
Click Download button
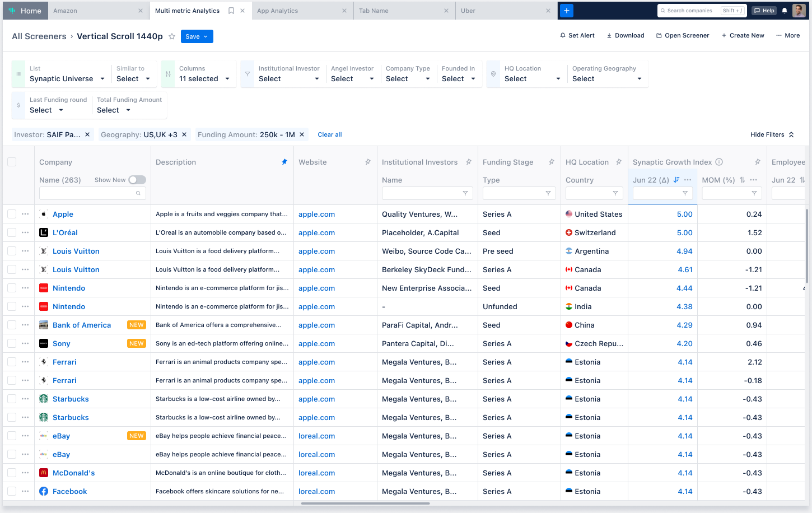click(x=626, y=35)
